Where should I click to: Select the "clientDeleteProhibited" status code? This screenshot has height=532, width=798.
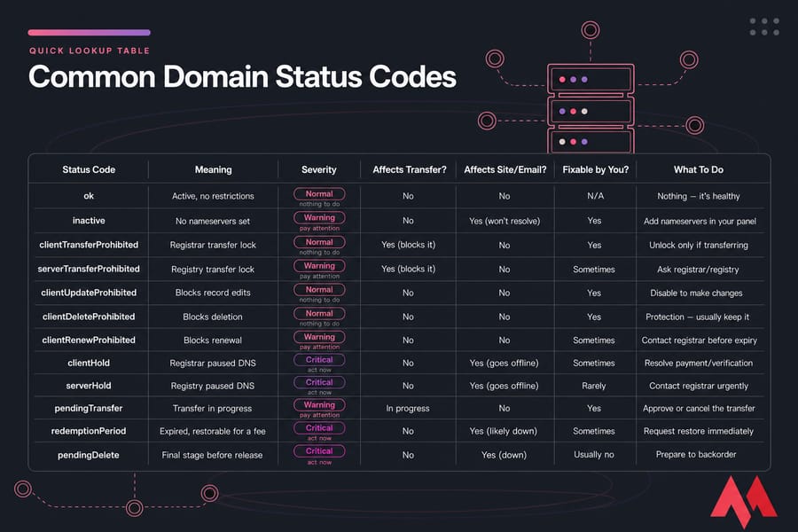tap(89, 317)
